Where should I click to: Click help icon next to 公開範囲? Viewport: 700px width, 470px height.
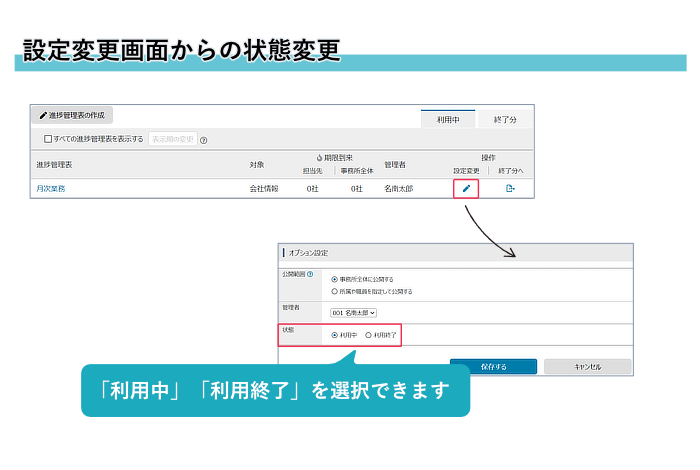coord(310,274)
